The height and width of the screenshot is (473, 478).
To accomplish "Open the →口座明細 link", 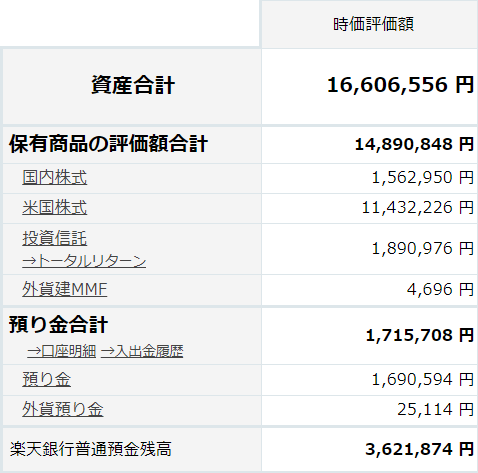I will pyautogui.click(x=62, y=351).
